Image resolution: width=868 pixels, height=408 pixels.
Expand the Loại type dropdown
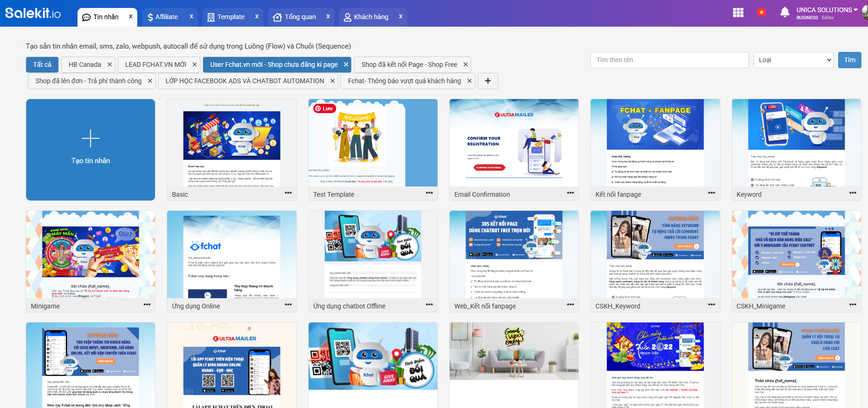click(793, 60)
